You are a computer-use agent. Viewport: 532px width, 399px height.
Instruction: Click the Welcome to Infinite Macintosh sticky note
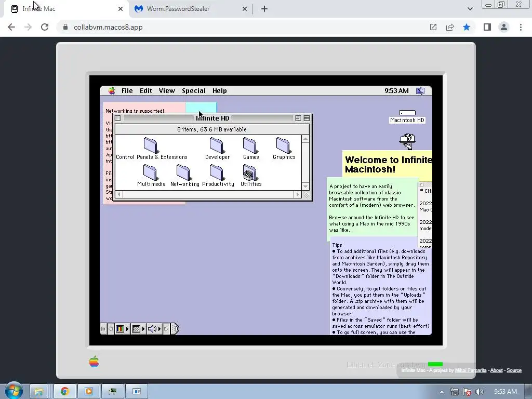click(388, 166)
